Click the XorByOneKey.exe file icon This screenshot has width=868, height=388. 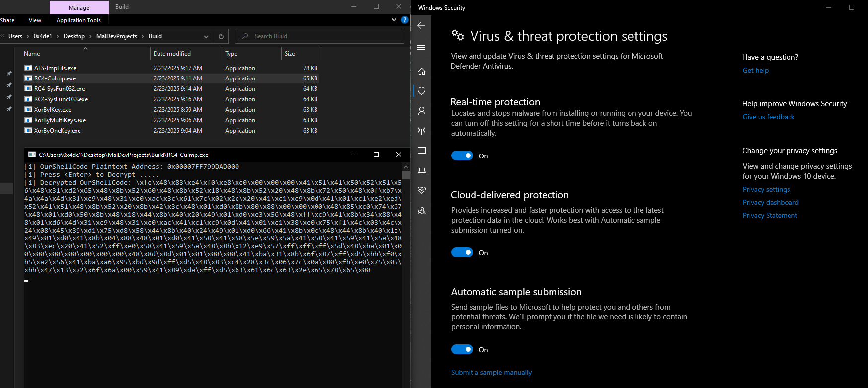point(28,131)
